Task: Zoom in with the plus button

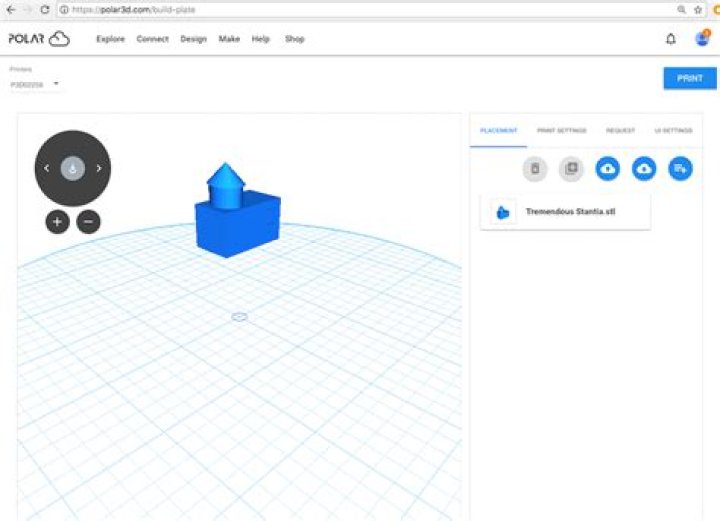Action: 57,221
